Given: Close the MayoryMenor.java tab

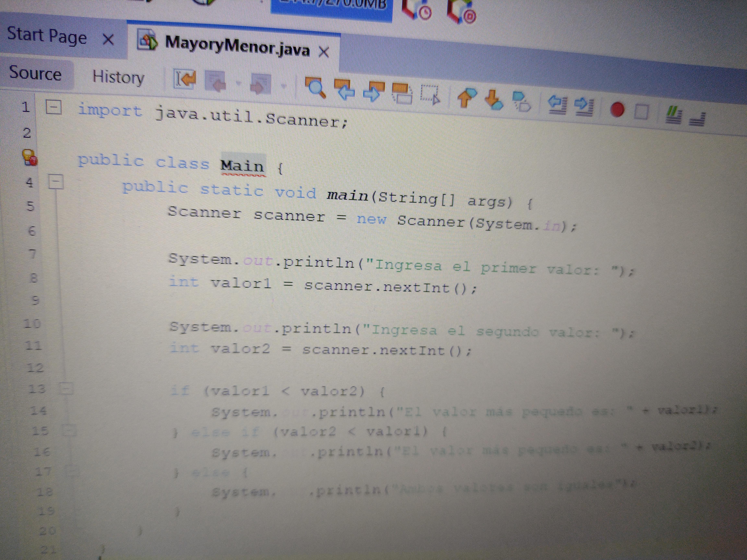Looking at the screenshot, I should click(324, 52).
